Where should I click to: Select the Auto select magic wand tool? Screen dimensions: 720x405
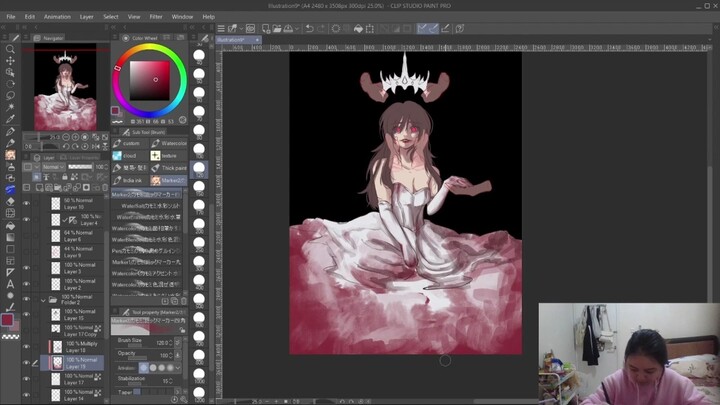pyautogui.click(x=10, y=108)
